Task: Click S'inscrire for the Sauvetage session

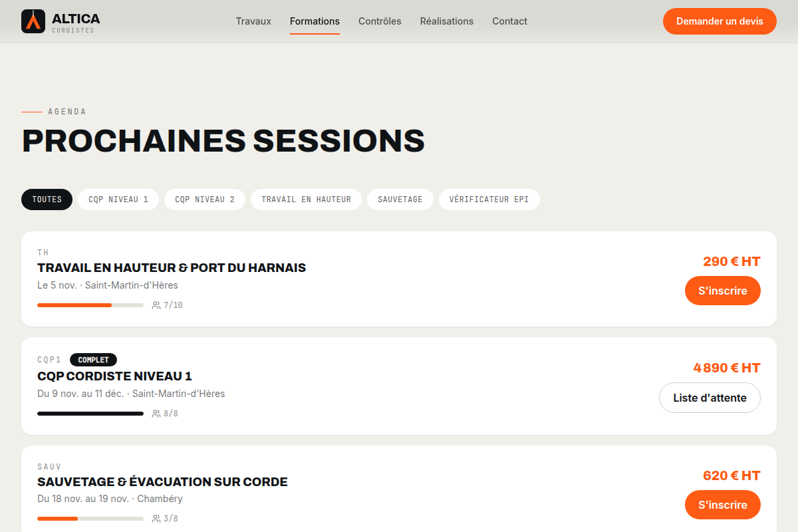Action: coord(723,505)
